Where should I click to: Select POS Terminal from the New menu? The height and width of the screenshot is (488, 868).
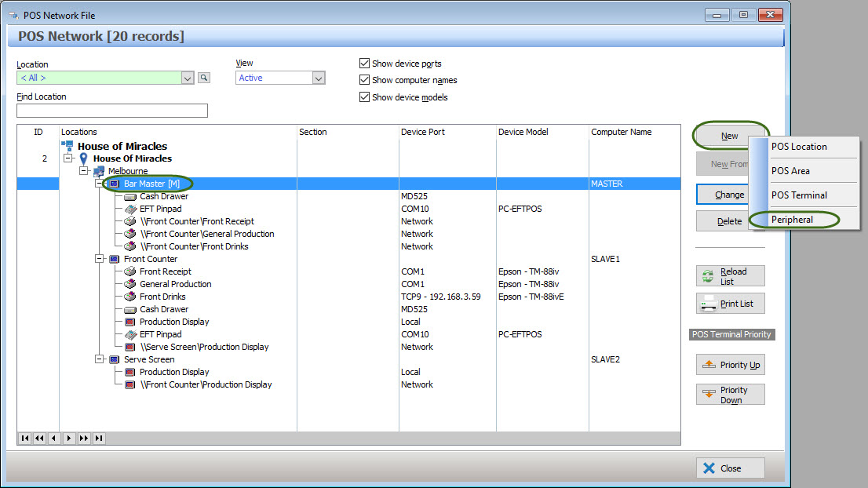(799, 195)
